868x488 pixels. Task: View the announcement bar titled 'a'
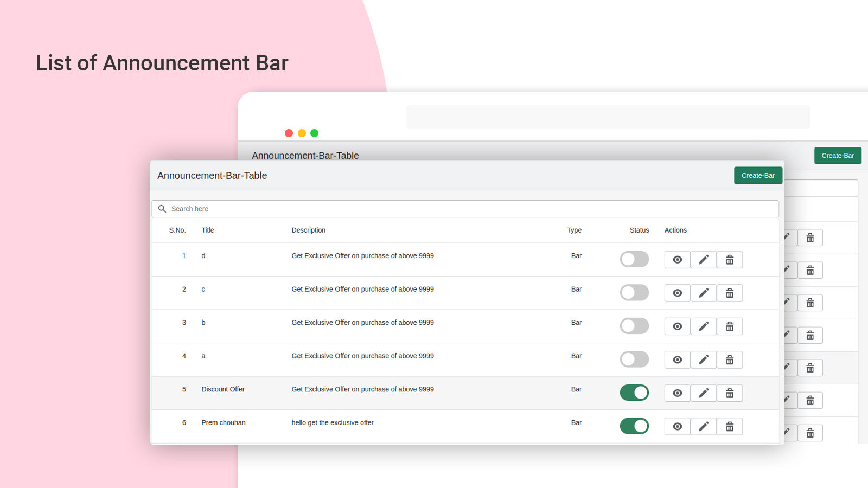(x=677, y=360)
